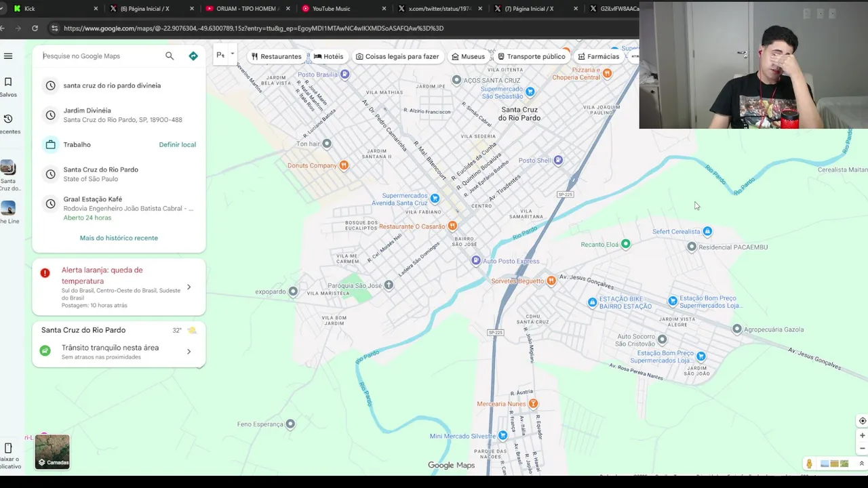Switch to the '(6) Página Inicial / X' tab
Image resolution: width=868 pixels, height=488 pixels.
[x=151, y=8]
